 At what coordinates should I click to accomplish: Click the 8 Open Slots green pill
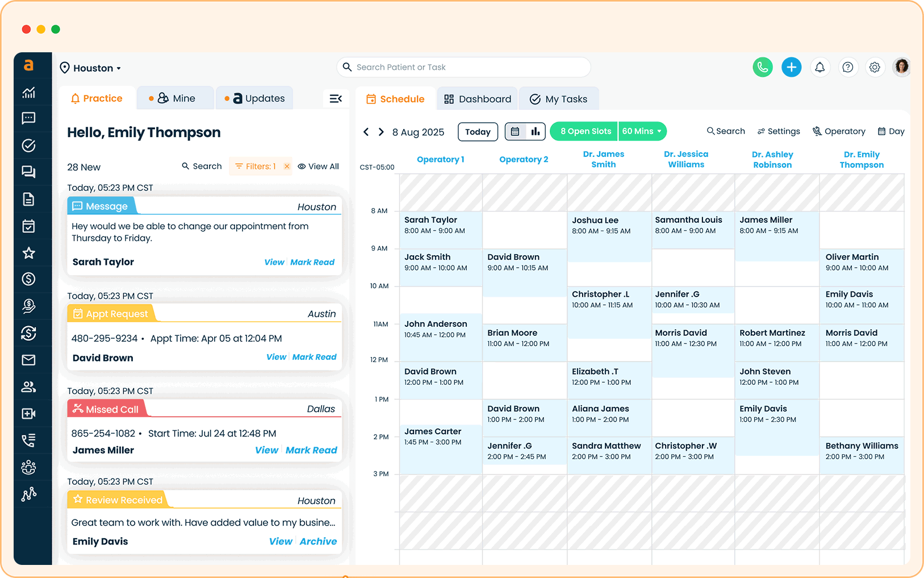coord(585,131)
